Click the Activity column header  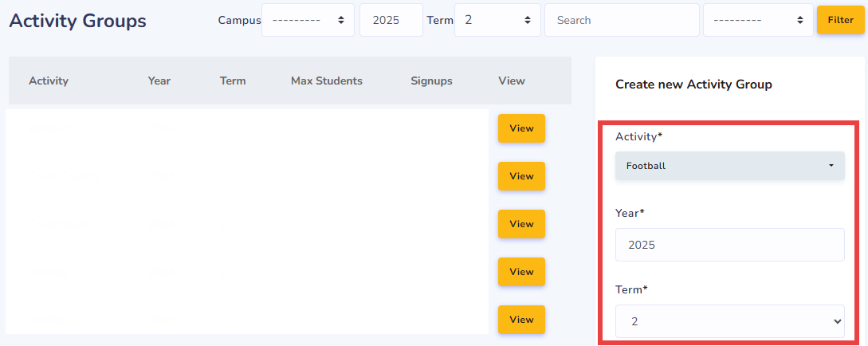(x=49, y=81)
